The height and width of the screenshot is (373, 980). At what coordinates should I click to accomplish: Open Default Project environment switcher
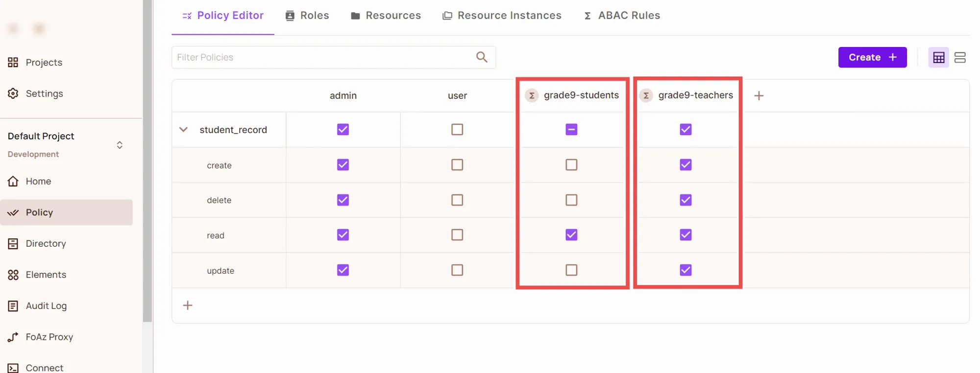(x=120, y=145)
